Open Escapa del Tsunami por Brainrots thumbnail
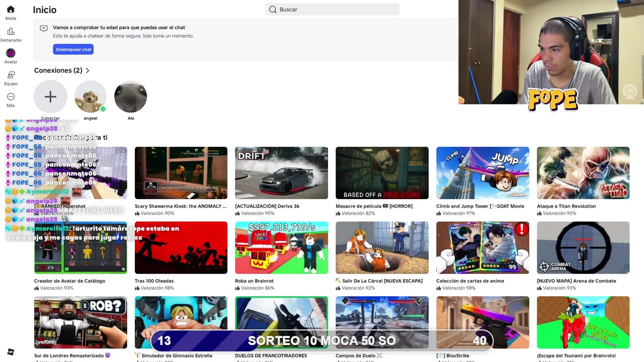This screenshot has width=644, height=362. (583, 322)
